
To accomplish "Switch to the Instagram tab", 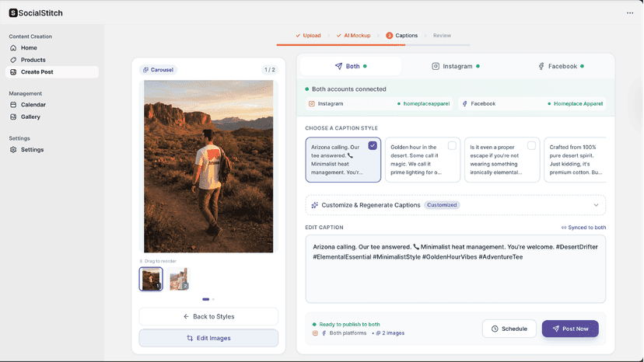I will click(x=456, y=66).
